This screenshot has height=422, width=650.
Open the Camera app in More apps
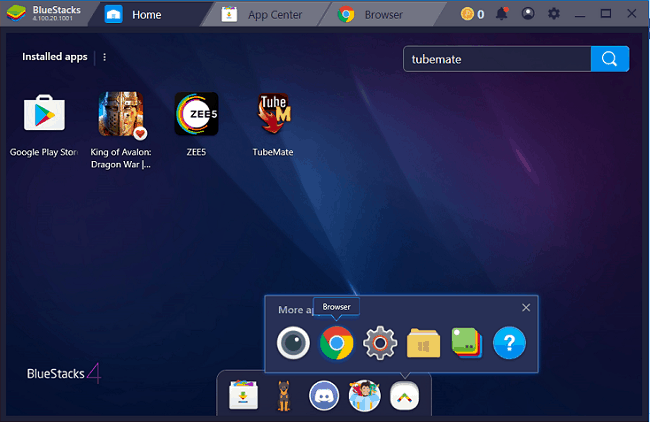(x=293, y=343)
